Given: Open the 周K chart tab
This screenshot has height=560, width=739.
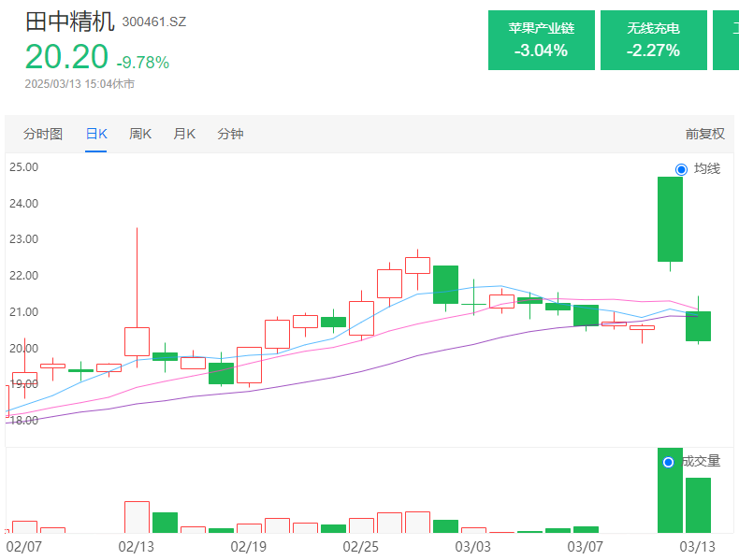Looking at the screenshot, I should [x=140, y=134].
